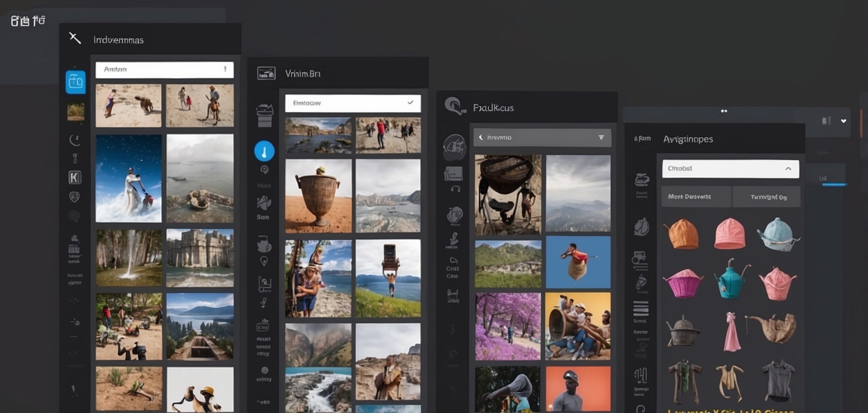Screen dimensions: 868x413
Task: Click the top cap icon in Avigtinopes sidebar
Action: (642, 179)
